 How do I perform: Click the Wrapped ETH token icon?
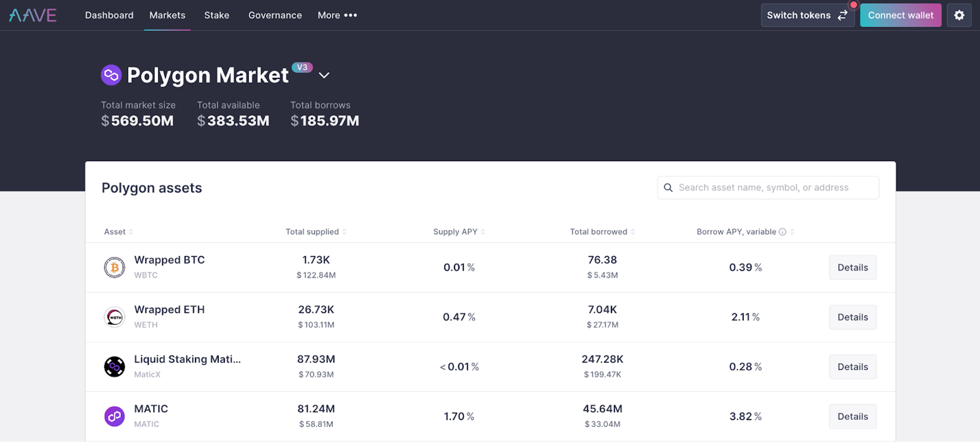click(115, 317)
